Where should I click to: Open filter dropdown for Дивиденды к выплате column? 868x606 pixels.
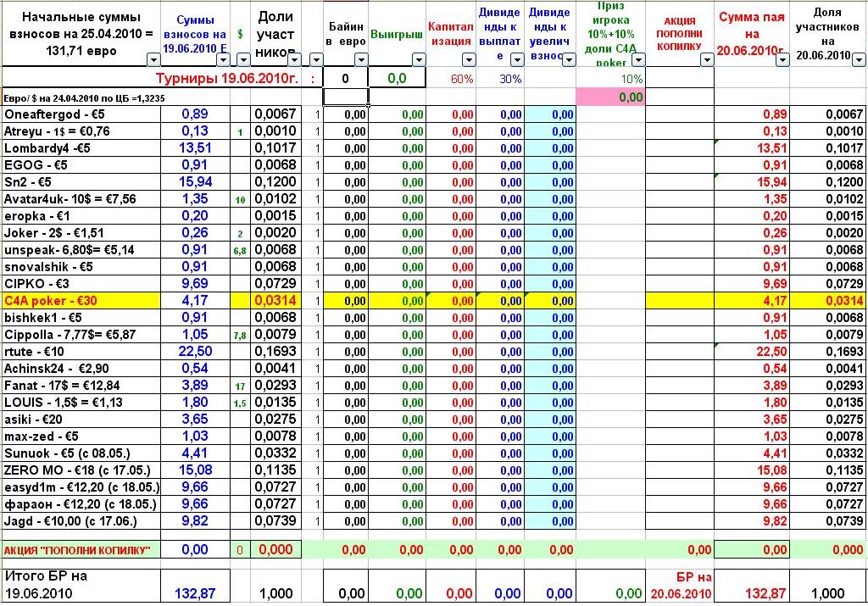tap(517, 59)
